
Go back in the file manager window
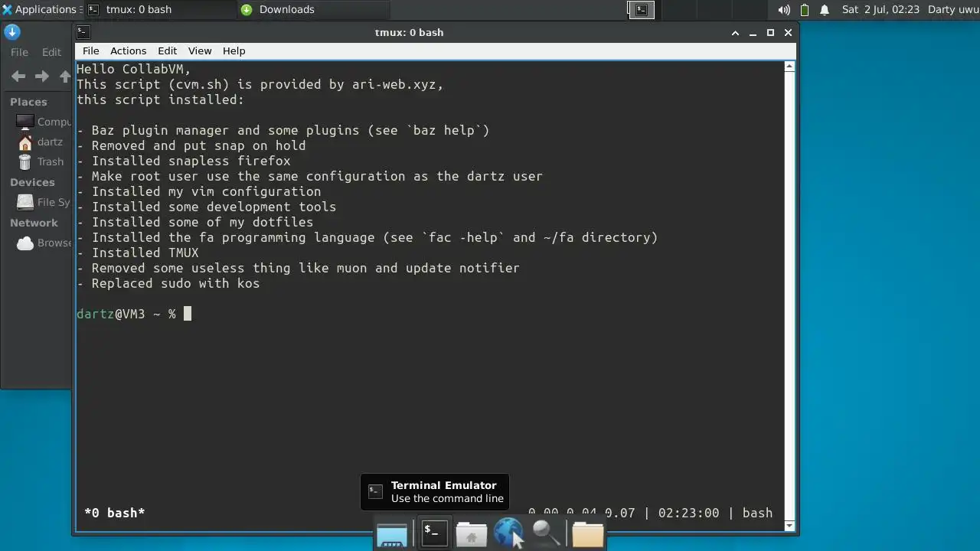pos(18,76)
